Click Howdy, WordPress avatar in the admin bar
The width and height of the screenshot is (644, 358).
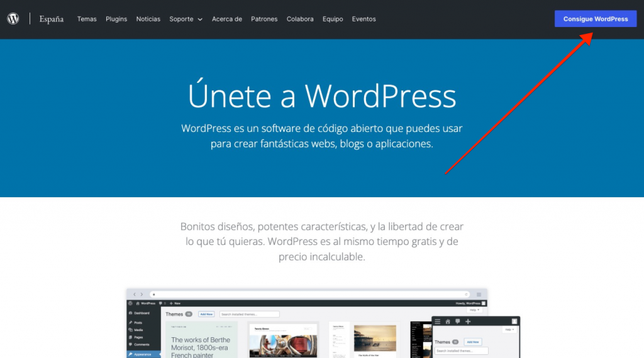tap(470, 303)
